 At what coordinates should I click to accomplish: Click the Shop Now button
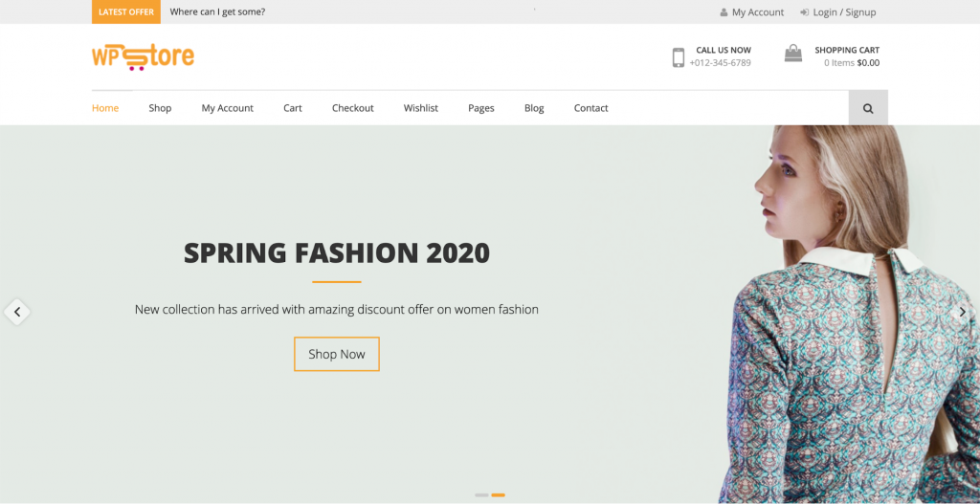click(x=337, y=354)
